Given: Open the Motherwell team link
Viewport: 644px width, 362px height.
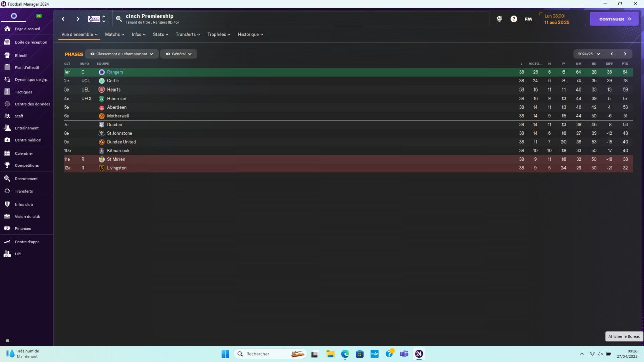Looking at the screenshot, I should pos(118,116).
